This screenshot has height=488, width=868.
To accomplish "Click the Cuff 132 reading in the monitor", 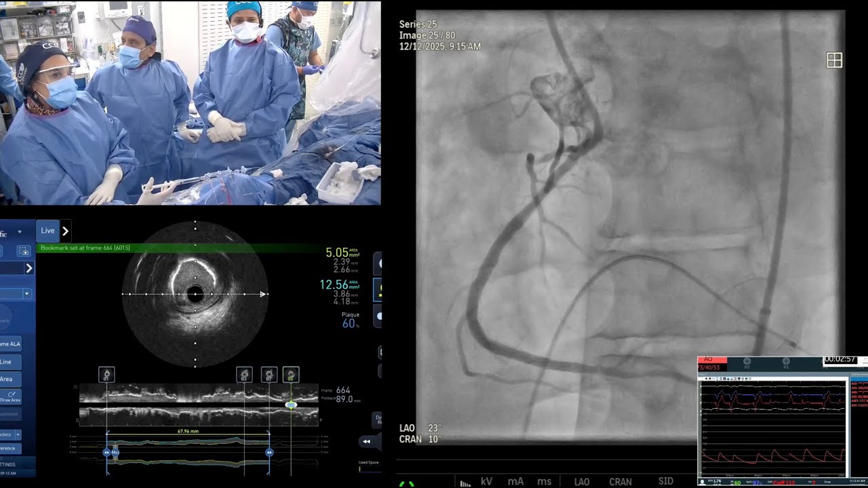I will [x=785, y=483].
